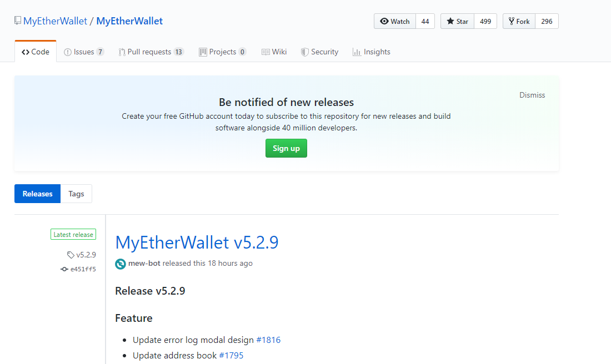Click the Watch button
Screen dimensions: 611x364
pyautogui.click(x=395, y=22)
